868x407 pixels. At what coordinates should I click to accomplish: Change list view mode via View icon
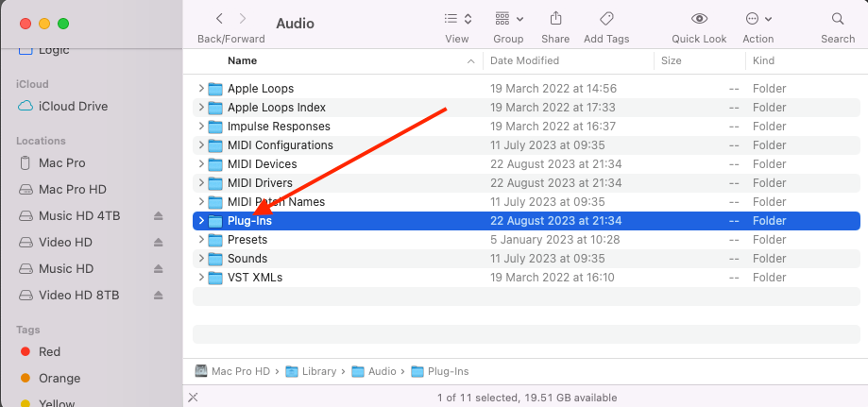point(457,19)
